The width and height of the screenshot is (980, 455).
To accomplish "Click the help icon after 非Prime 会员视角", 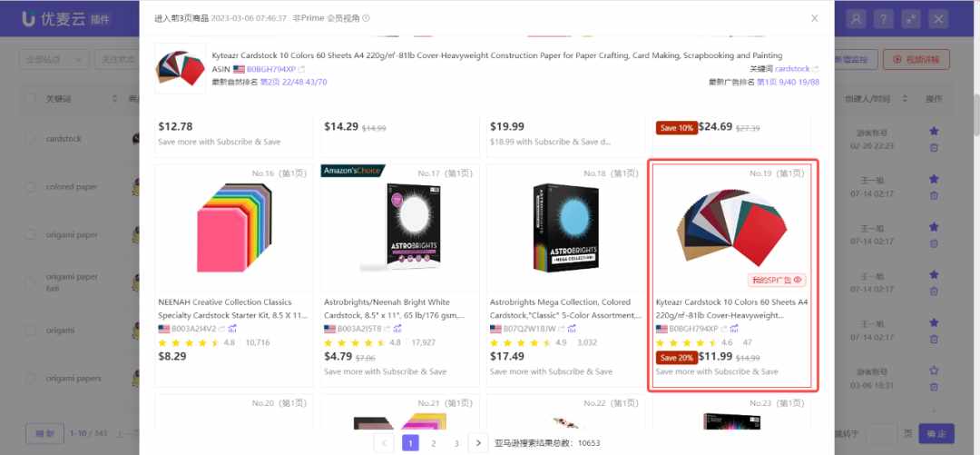I will pyautogui.click(x=366, y=18).
